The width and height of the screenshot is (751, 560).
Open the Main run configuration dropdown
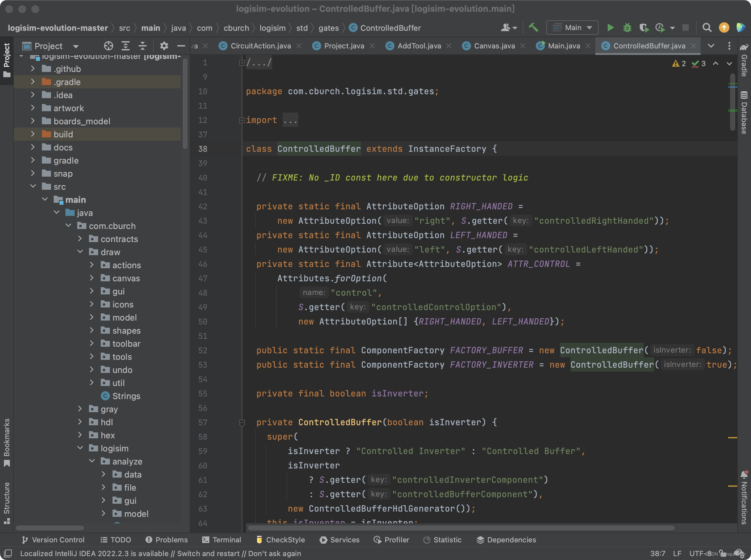pyautogui.click(x=572, y=28)
